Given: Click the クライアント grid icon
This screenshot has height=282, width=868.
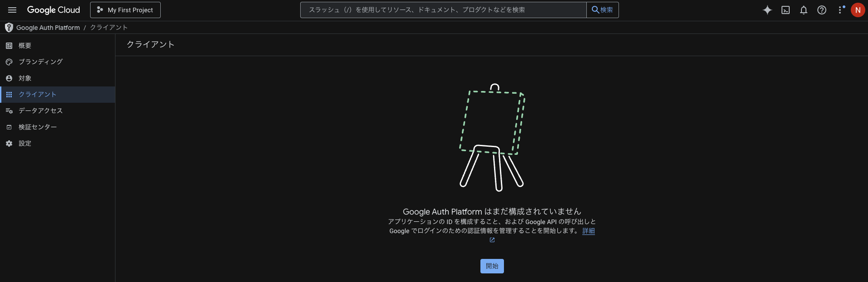Looking at the screenshot, I should (x=9, y=95).
